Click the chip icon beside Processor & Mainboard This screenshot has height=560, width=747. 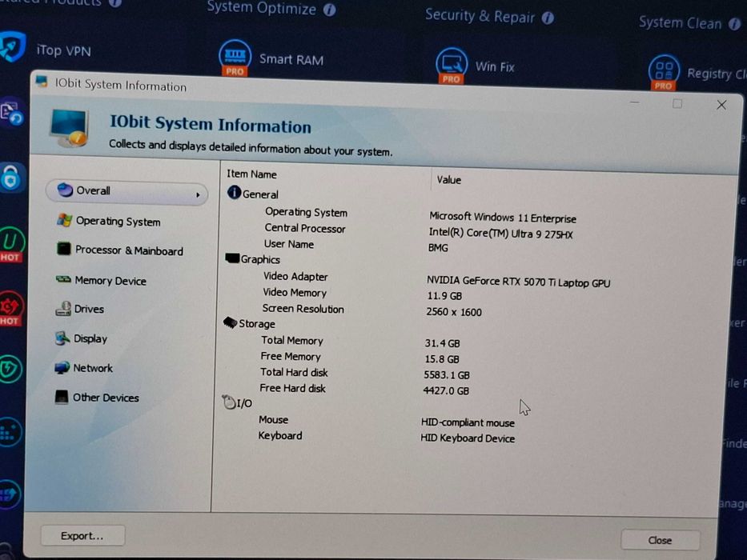(63, 249)
